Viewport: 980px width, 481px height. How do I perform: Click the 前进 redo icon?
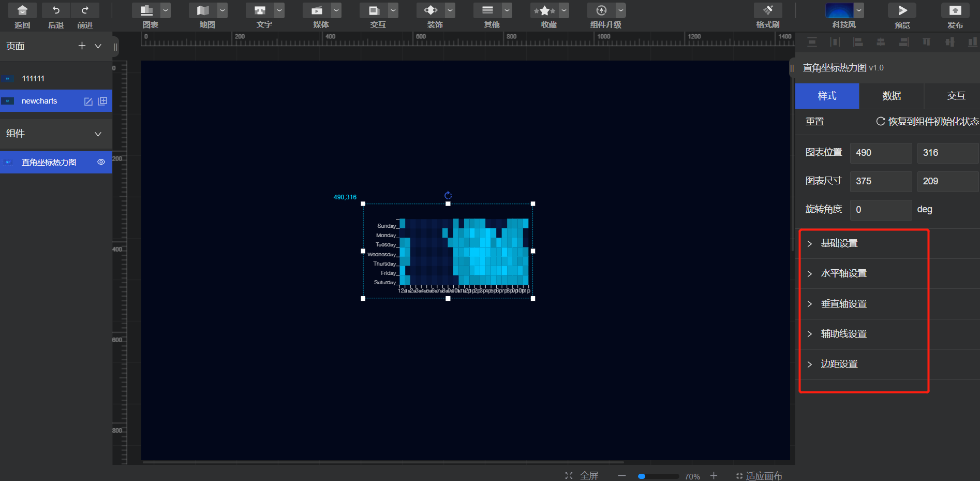(85, 10)
